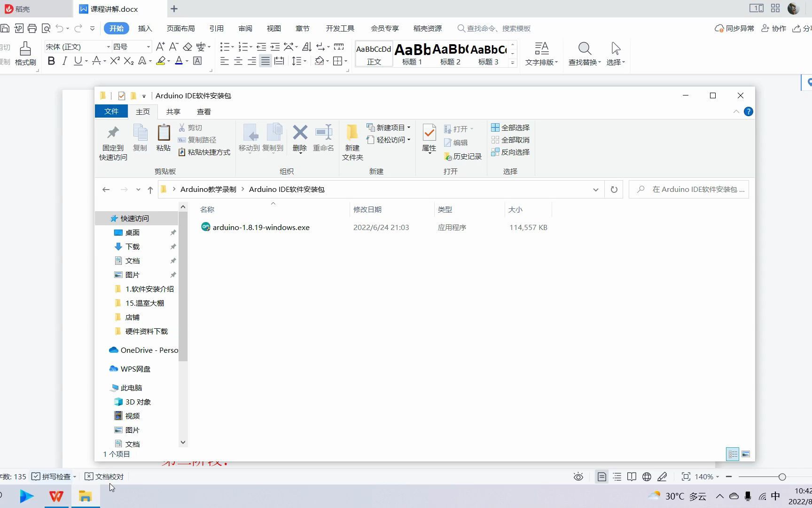Click the WPS print icon in quick toolbar
The height and width of the screenshot is (508, 812).
click(32, 28)
